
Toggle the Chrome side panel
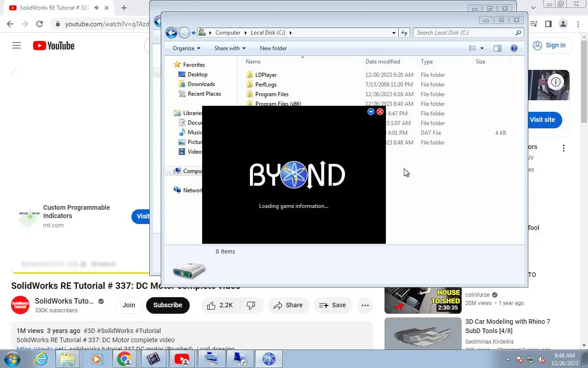click(548, 24)
